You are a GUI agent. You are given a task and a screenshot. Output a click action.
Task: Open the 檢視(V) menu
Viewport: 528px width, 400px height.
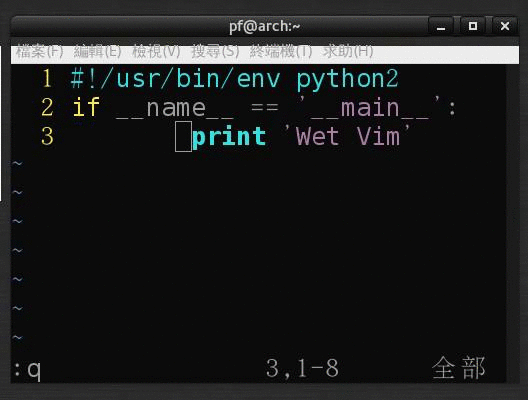click(x=156, y=51)
